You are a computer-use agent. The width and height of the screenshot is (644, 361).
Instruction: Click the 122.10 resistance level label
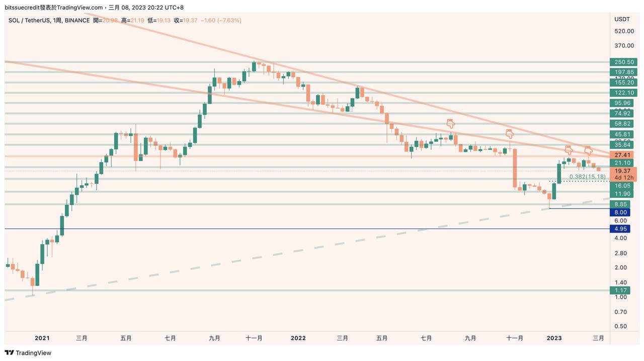624,93
